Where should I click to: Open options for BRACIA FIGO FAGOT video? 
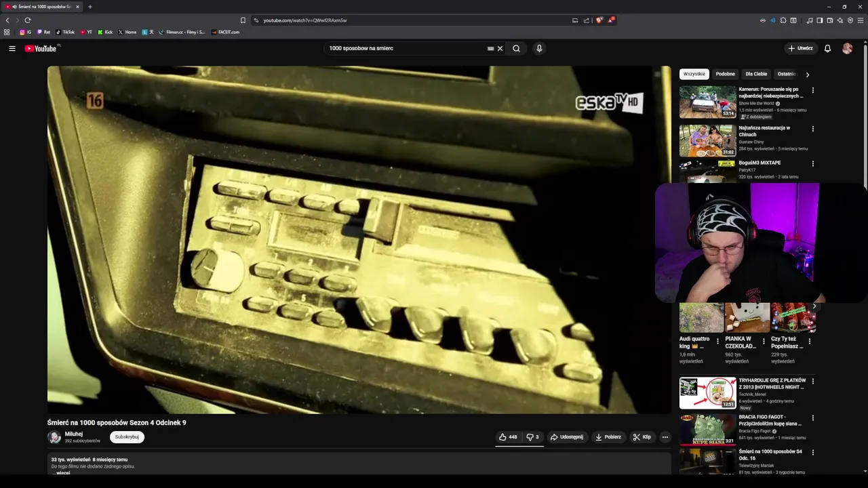click(x=812, y=418)
